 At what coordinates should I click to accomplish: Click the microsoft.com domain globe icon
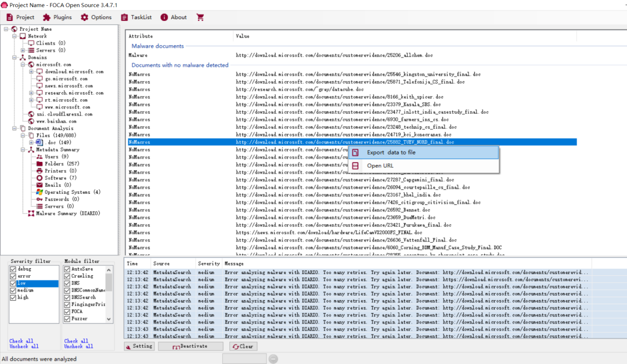coord(31,64)
